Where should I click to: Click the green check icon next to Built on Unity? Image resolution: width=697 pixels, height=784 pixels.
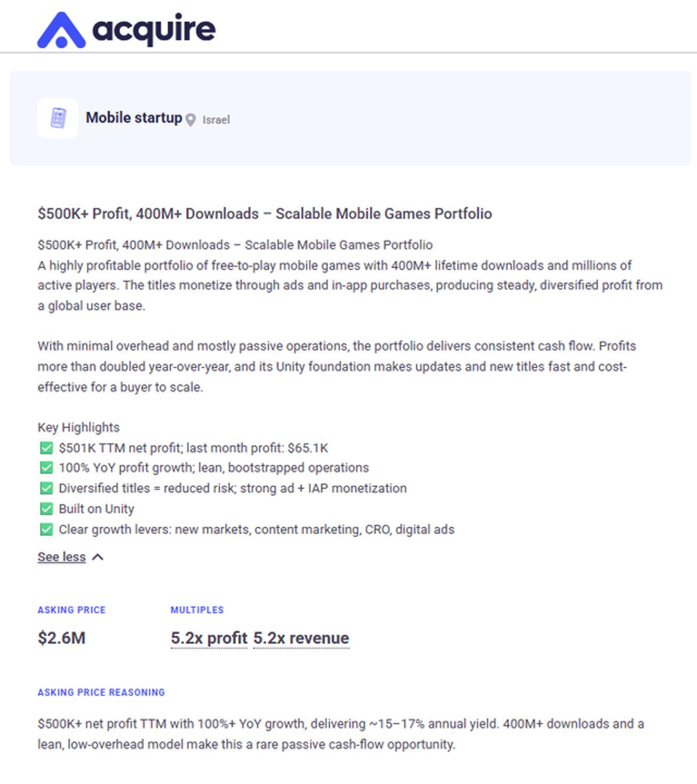tap(46, 509)
